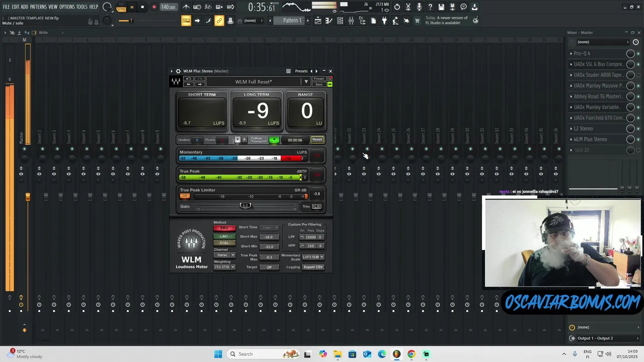The width and height of the screenshot is (644, 362).
Task: Click the WLM meter pause button
Action: click(x=244, y=140)
